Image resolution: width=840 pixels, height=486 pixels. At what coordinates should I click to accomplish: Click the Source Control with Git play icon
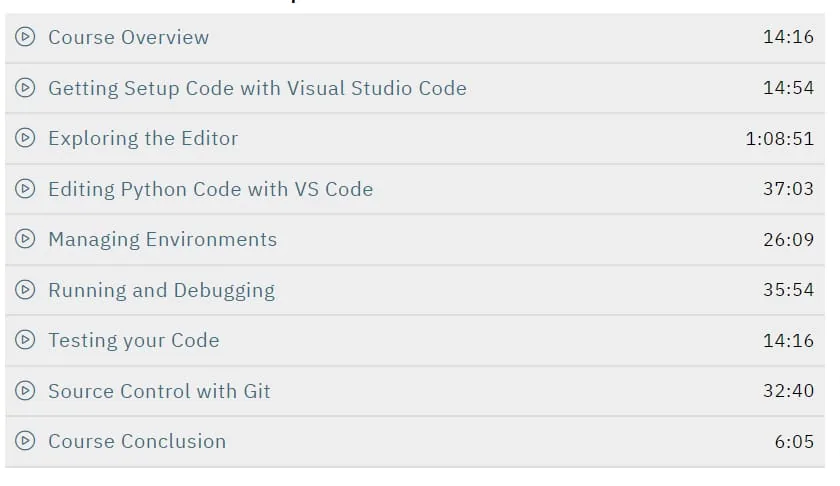point(25,391)
